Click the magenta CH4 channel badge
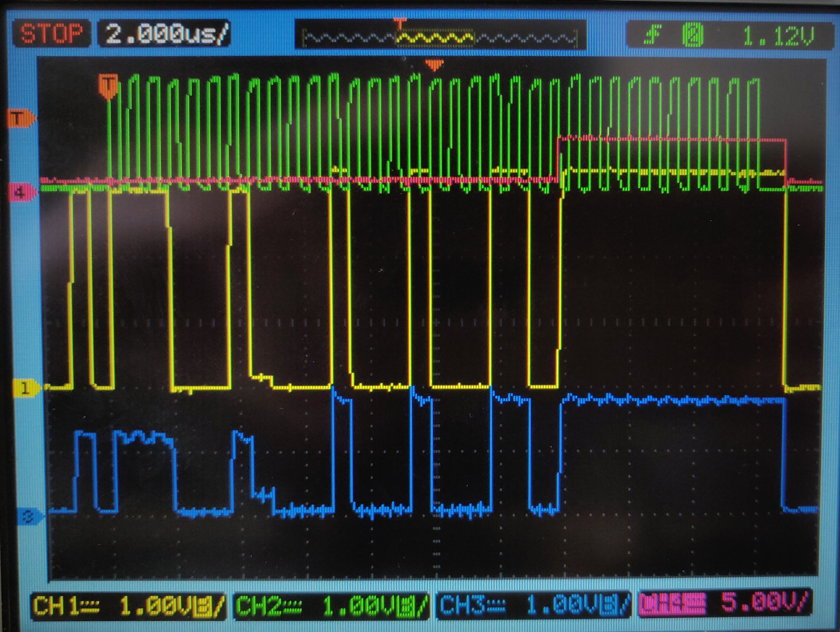The image size is (840, 632). coord(673,604)
